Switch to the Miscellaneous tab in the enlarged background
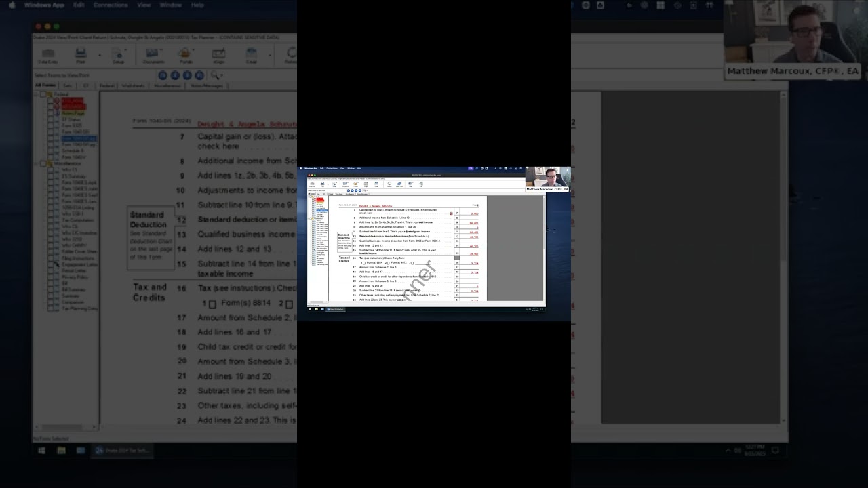The width and height of the screenshot is (868, 488). (x=167, y=86)
